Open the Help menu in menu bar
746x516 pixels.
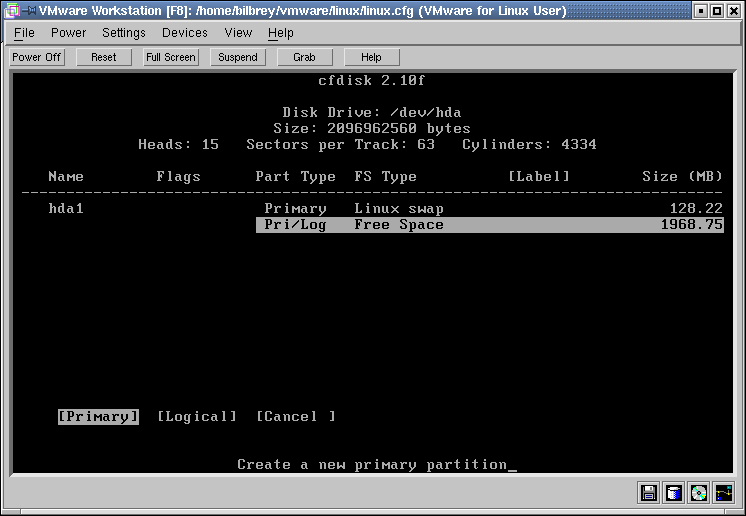[281, 33]
